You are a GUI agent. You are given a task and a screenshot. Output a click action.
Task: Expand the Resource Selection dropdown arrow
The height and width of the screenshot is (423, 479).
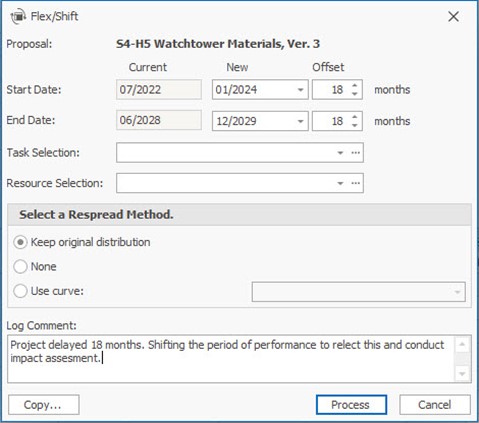pos(340,183)
